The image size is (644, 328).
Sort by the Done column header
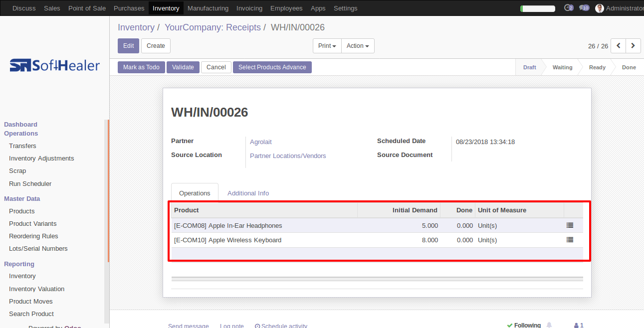click(458, 210)
